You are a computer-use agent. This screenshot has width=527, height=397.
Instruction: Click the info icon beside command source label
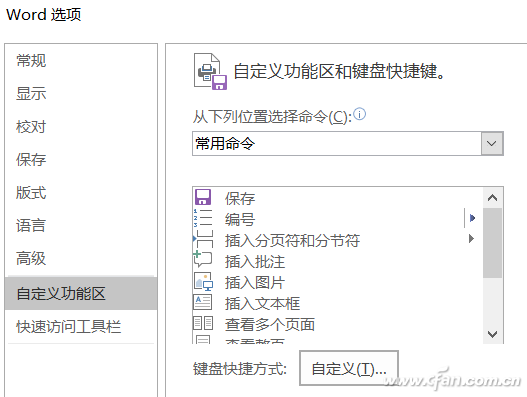click(x=359, y=115)
